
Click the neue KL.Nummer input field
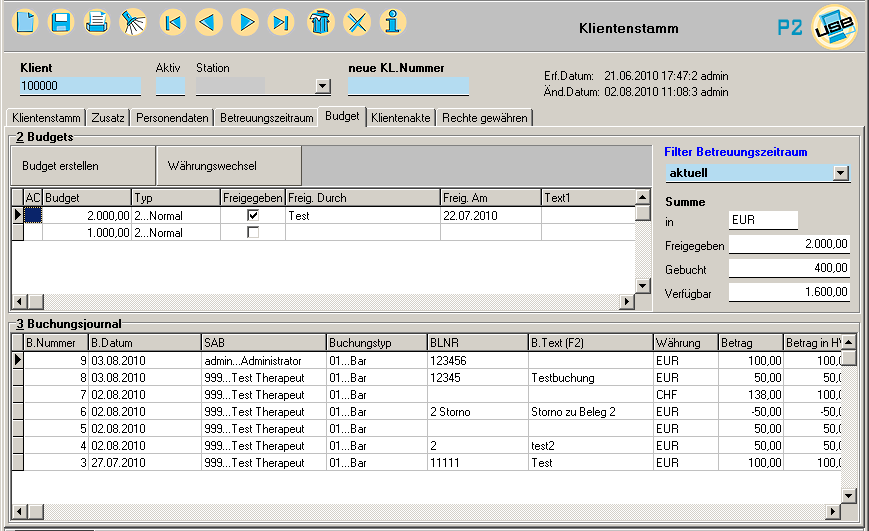point(408,87)
